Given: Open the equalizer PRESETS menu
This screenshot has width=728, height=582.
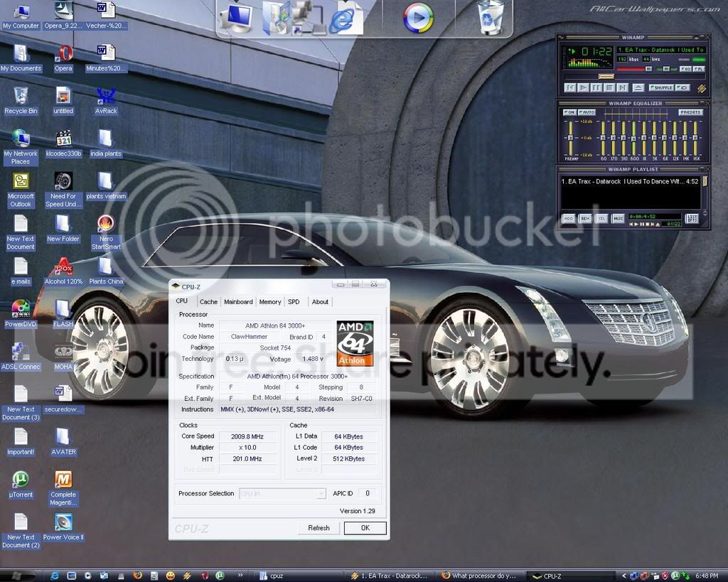Looking at the screenshot, I should point(690,112).
